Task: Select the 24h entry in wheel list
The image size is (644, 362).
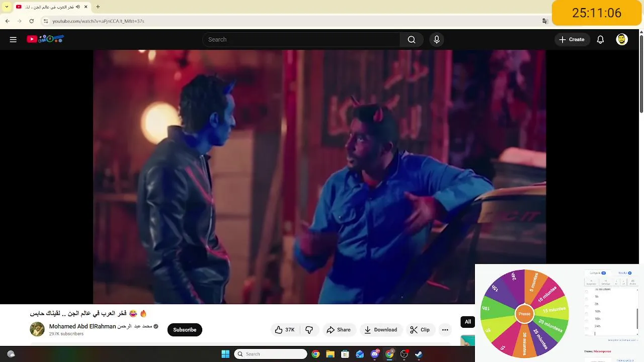Action: pyautogui.click(x=598, y=326)
